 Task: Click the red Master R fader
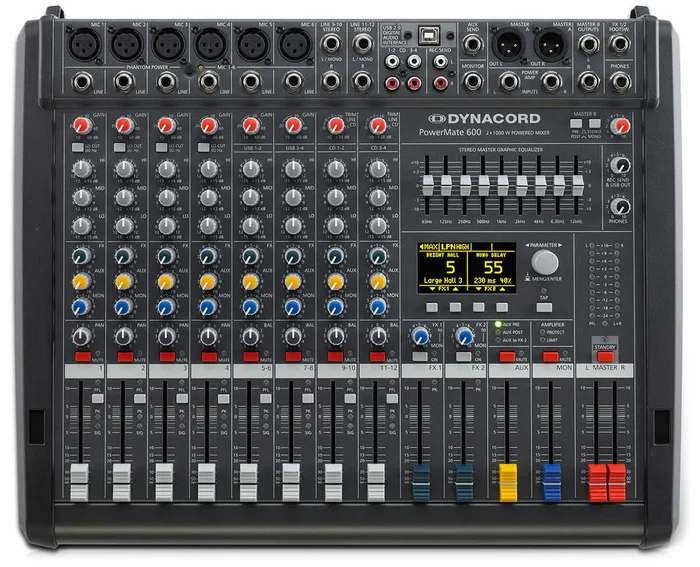tap(617, 484)
